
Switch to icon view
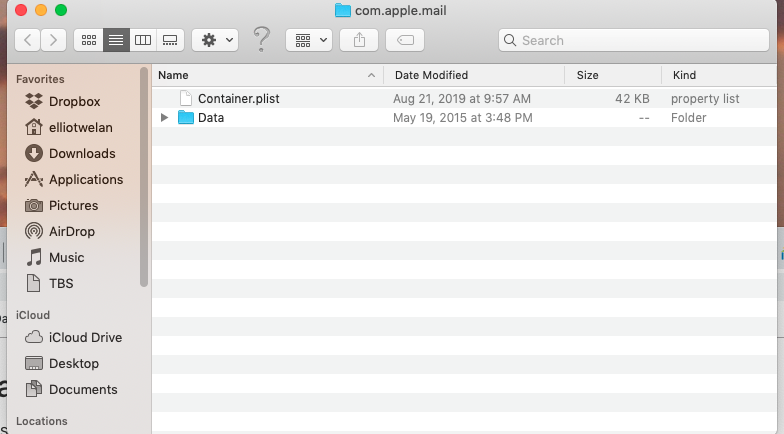pos(88,40)
